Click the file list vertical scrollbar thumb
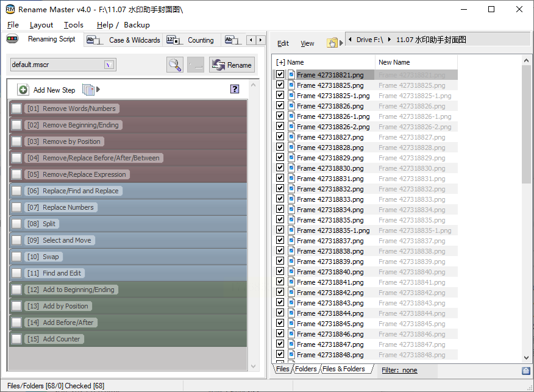The width and height of the screenshot is (534, 392). (x=526, y=124)
